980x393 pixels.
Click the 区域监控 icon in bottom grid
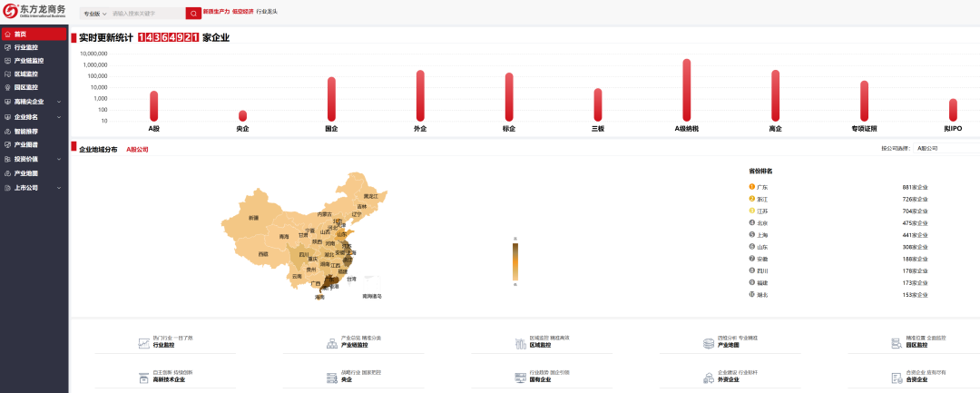[522, 343]
